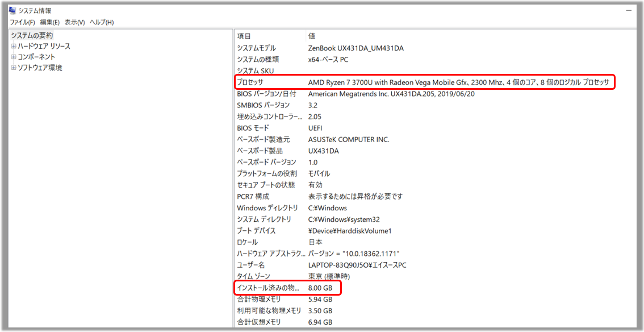This screenshot has height=332, width=644.
Task: Select the highlighted プロセッサ row
Action: pyautogui.click(x=341, y=82)
